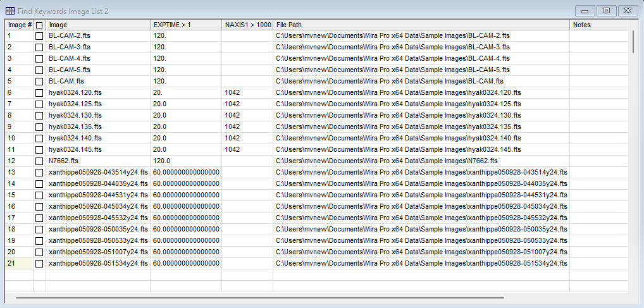Select file path of hyak0324.145.fts
Screen dimensions: 644x308
tap(399, 149)
